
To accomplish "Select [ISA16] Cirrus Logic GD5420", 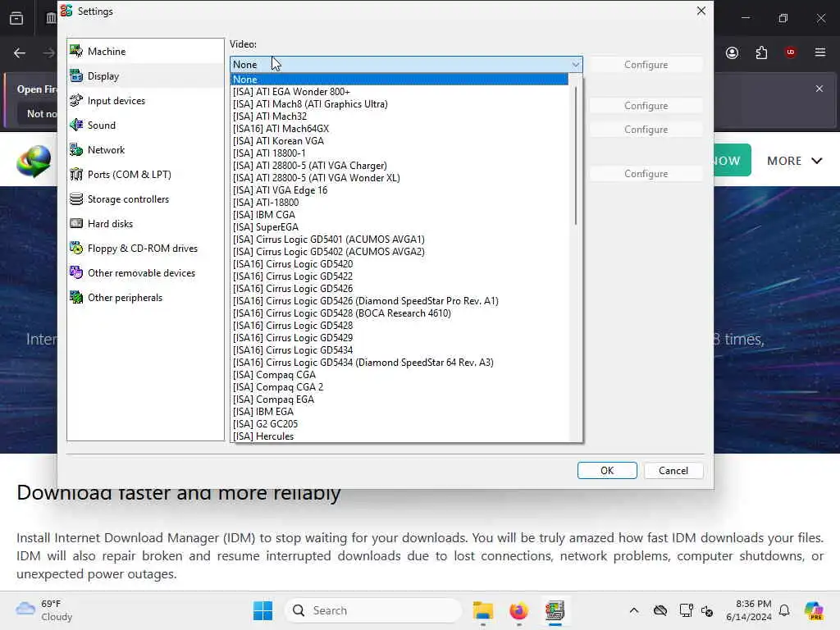I will tap(399, 264).
